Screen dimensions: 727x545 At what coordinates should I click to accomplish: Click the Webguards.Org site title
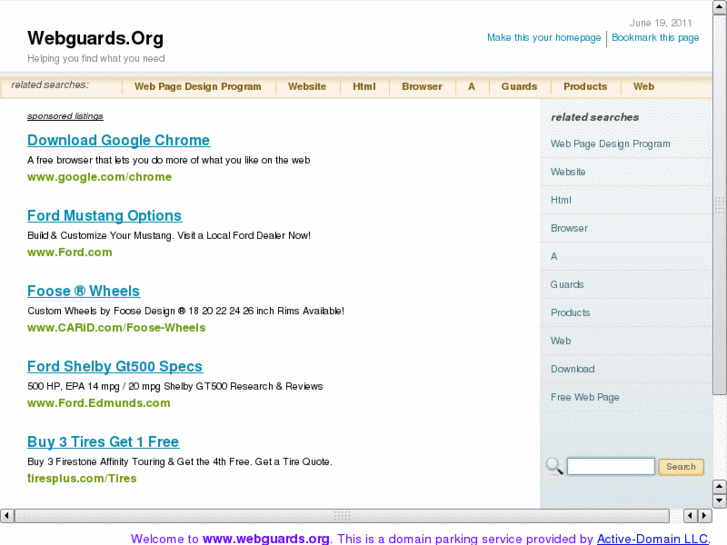coord(96,38)
